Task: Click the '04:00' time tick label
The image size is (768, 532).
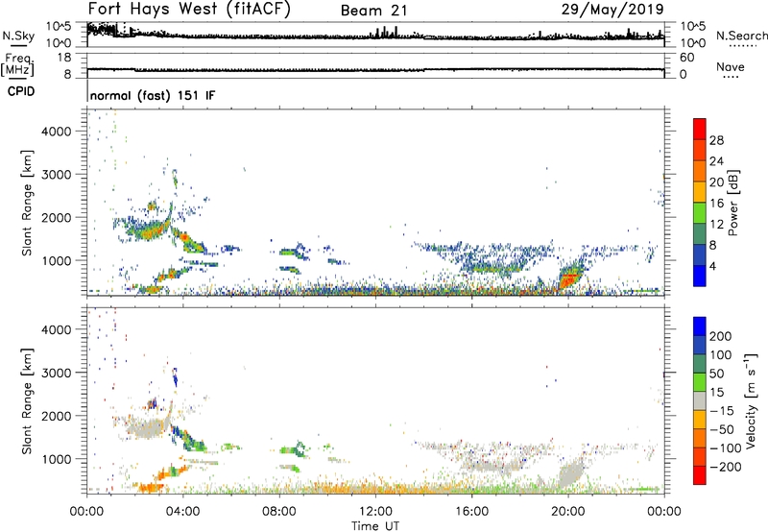Action: [182, 512]
